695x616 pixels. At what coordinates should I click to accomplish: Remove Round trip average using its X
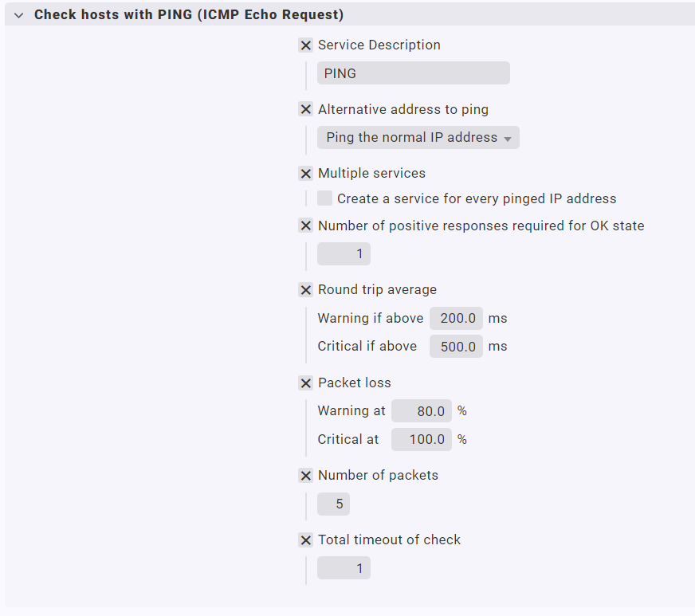(x=305, y=290)
